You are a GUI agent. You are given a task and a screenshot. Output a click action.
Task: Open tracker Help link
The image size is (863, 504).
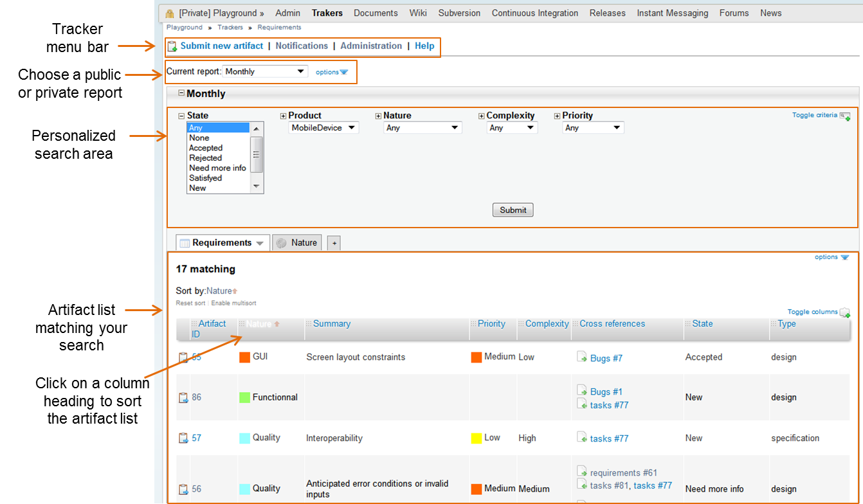(424, 46)
